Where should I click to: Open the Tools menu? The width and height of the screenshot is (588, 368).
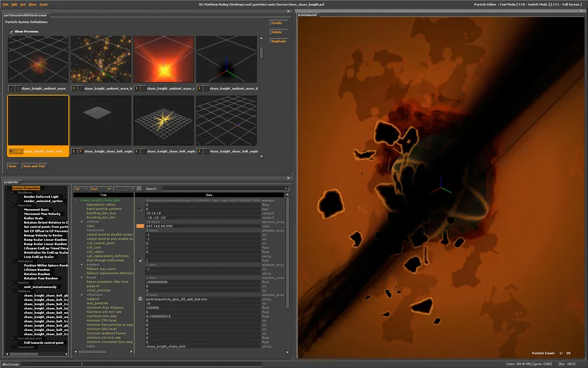pos(44,4)
